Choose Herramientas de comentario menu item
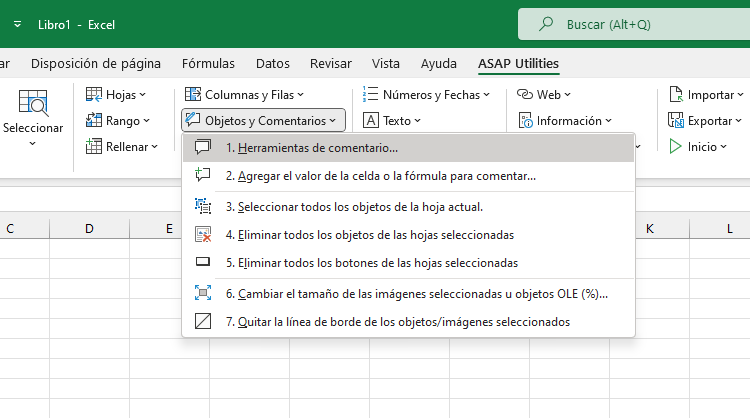The height and width of the screenshot is (418, 750). point(408,148)
